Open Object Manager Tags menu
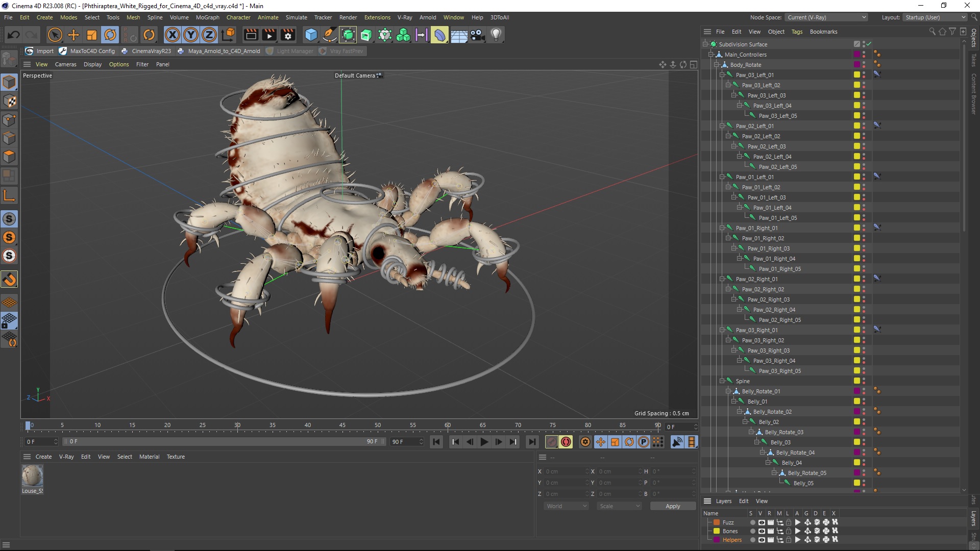Image resolution: width=980 pixels, height=551 pixels. click(797, 32)
